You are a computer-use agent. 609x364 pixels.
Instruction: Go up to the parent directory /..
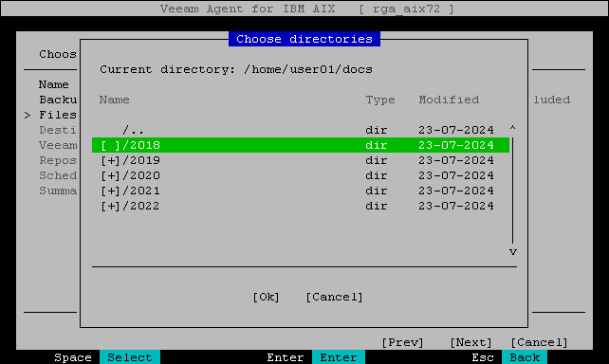tap(133, 130)
